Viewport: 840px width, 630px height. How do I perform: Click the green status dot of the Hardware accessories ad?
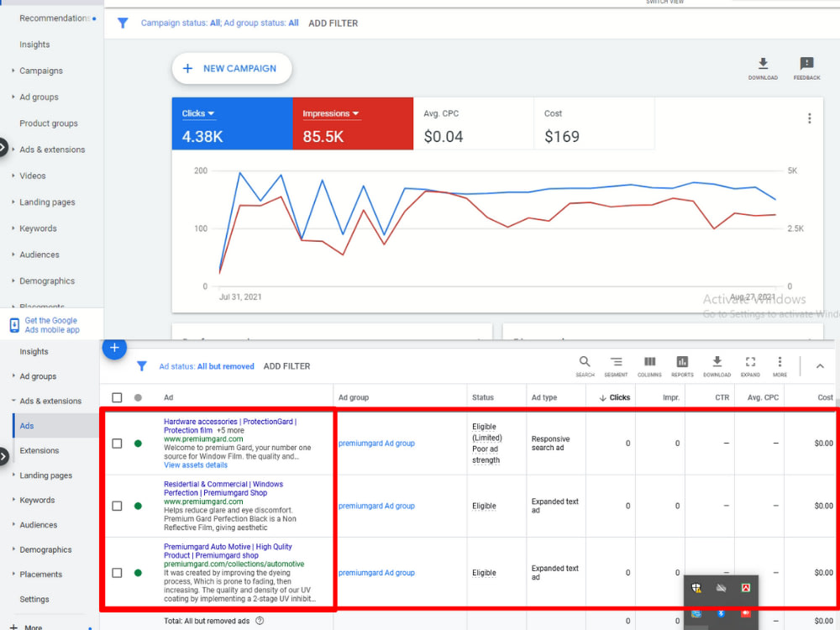[138, 443]
